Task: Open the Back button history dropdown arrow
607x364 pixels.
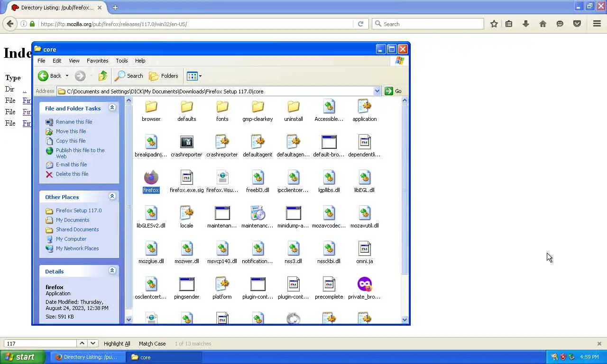Action: point(67,76)
